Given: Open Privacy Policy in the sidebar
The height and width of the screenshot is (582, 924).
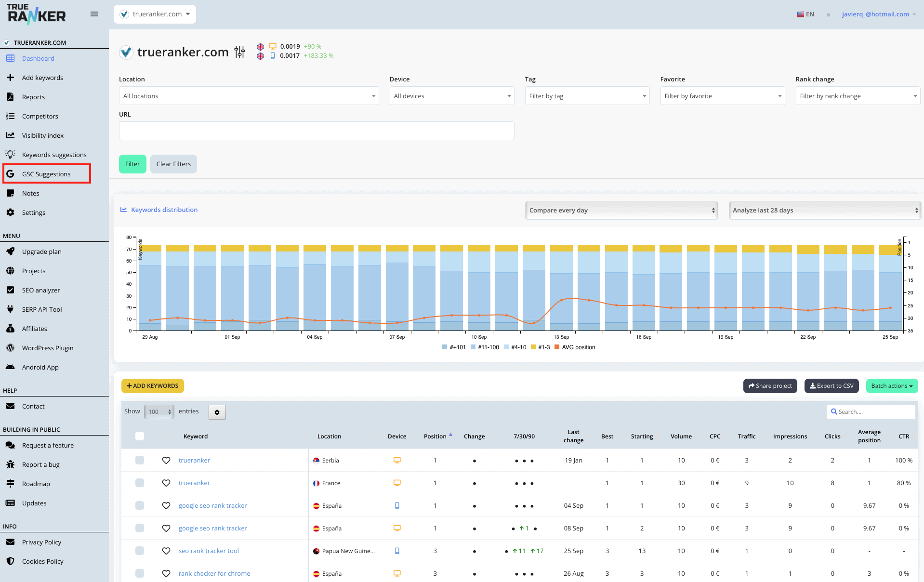Looking at the screenshot, I should tap(41, 542).
